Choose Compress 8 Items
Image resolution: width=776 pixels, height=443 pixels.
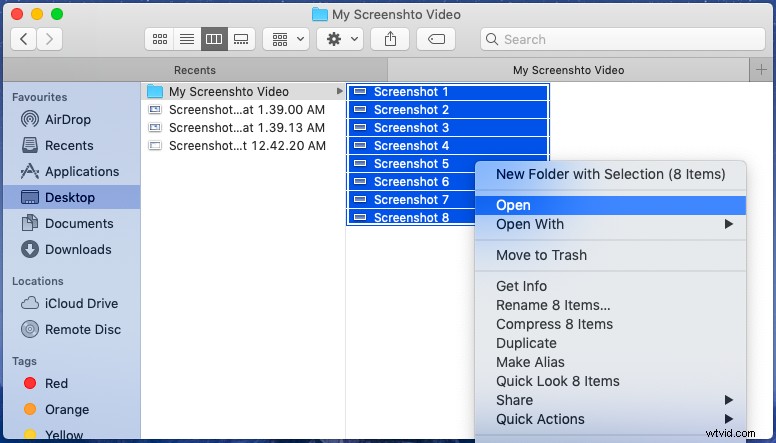click(610, 324)
